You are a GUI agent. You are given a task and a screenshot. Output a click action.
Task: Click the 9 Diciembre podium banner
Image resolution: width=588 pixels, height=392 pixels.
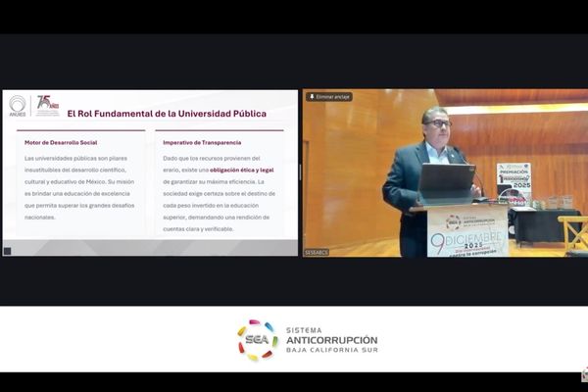[x=467, y=232]
